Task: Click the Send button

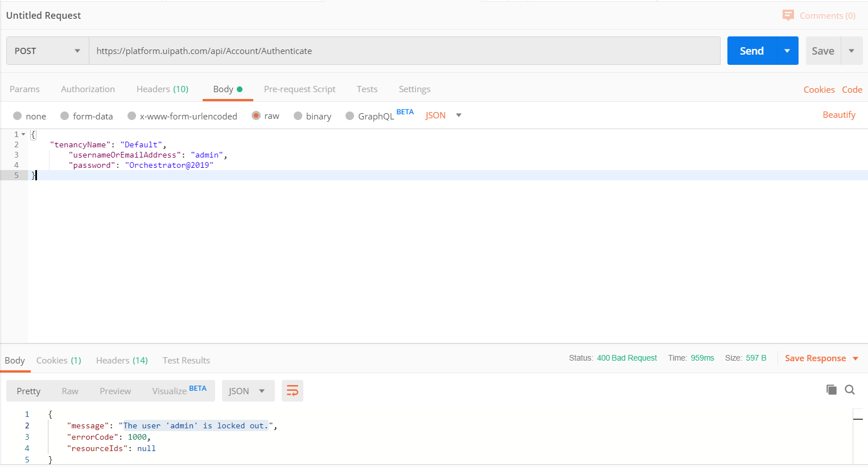Action: pos(752,51)
